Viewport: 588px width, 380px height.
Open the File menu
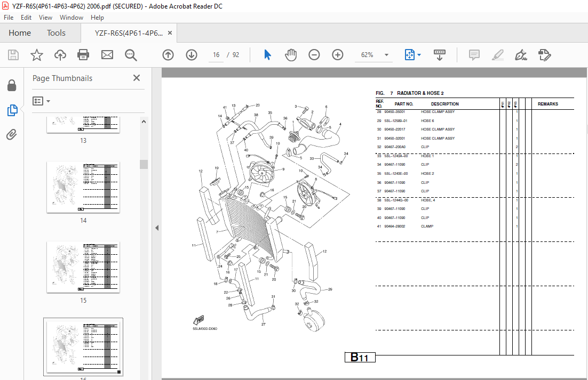[9, 18]
